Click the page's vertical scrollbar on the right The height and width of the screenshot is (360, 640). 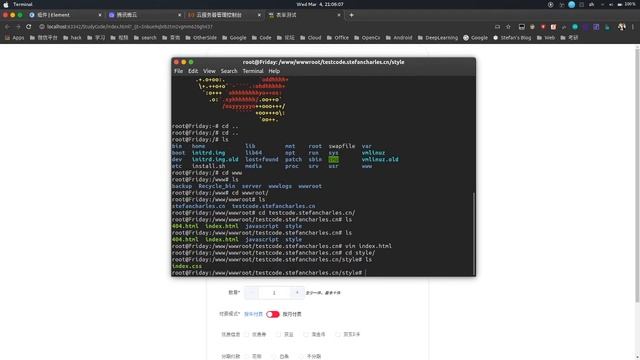(x=637, y=176)
